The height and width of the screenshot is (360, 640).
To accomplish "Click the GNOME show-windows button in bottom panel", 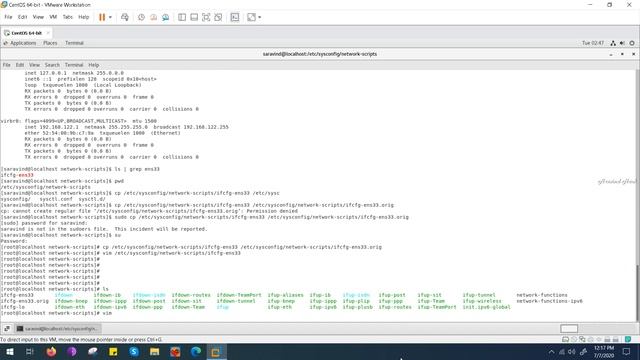I will pos(7,329).
